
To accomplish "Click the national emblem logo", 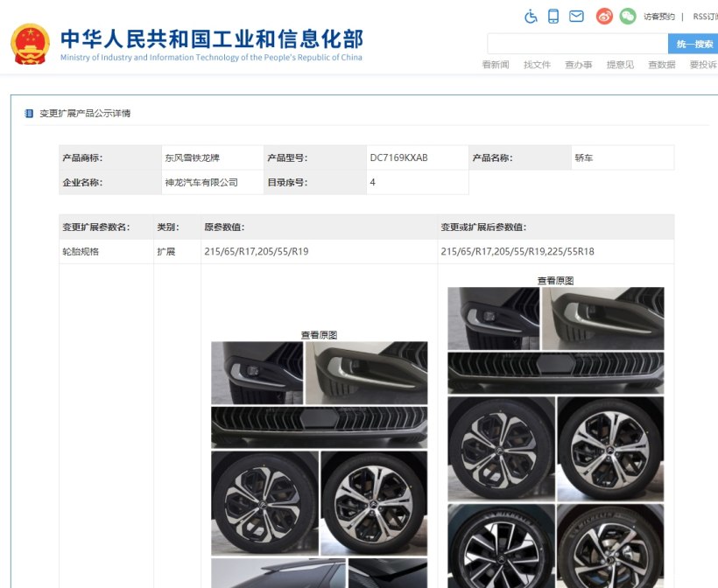I will point(31,44).
